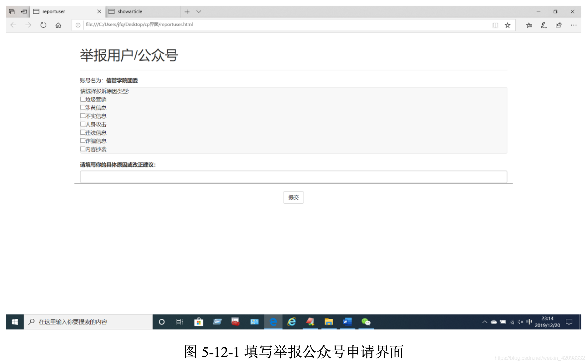Open a new browser tab
Screen dimensions: 588x364
(x=187, y=12)
